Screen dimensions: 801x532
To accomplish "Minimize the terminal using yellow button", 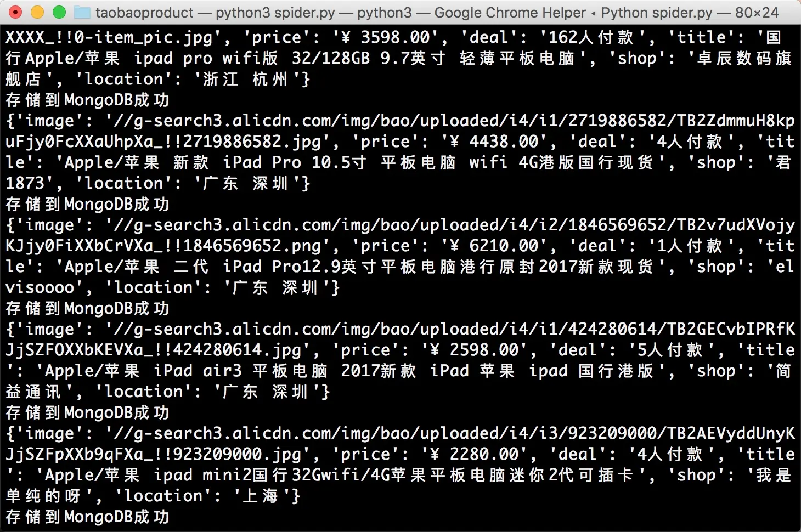I will click(x=37, y=12).
